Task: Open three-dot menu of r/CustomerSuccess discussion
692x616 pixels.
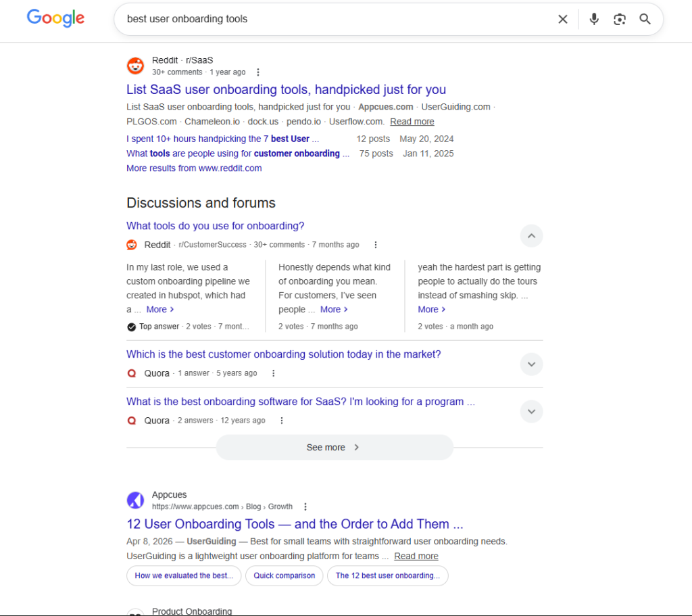Action: click(376, 245)
